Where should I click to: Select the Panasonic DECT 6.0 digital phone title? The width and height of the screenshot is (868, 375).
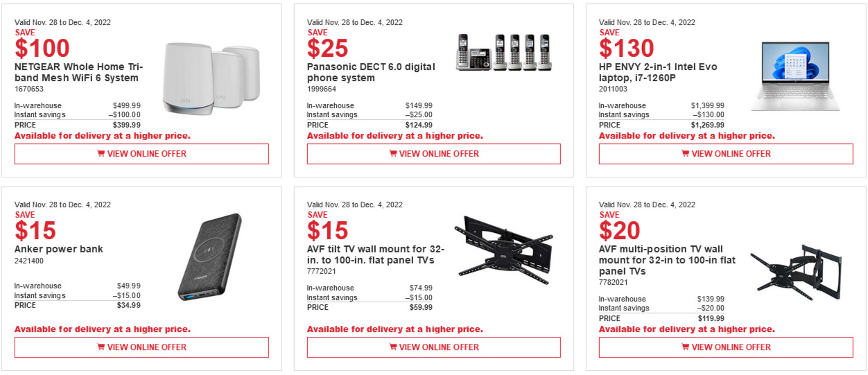(x=371, y=72)
